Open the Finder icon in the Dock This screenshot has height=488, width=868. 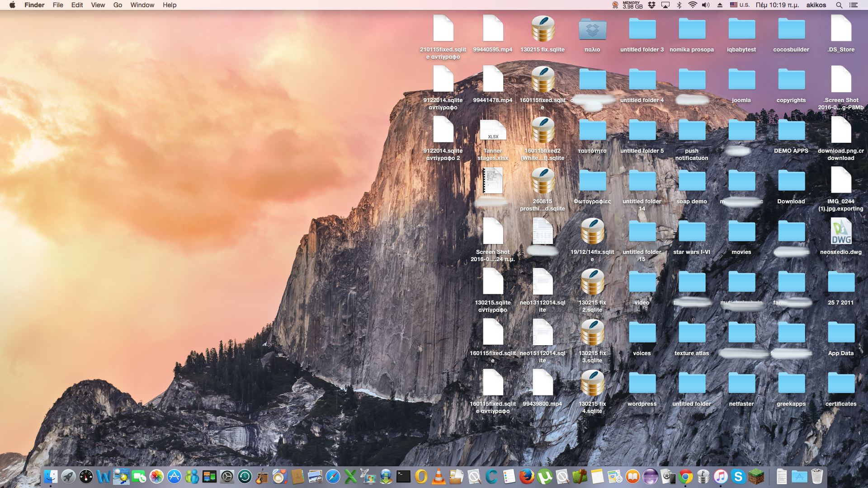[51, 476]
